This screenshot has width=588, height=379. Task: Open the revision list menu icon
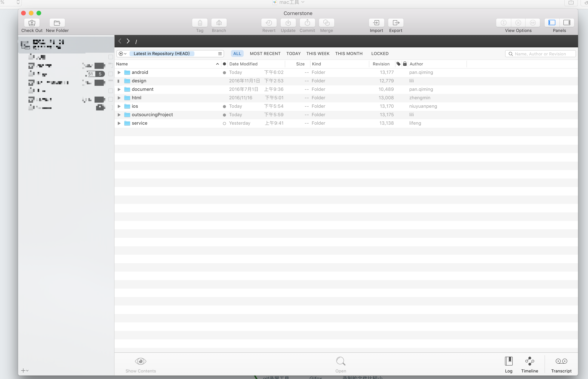pos(220,54)
